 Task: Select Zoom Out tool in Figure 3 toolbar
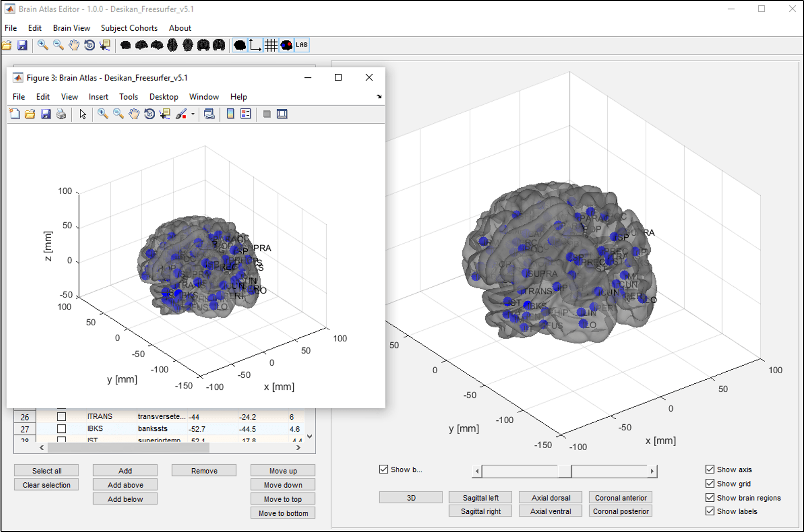[x=118, y=114]
